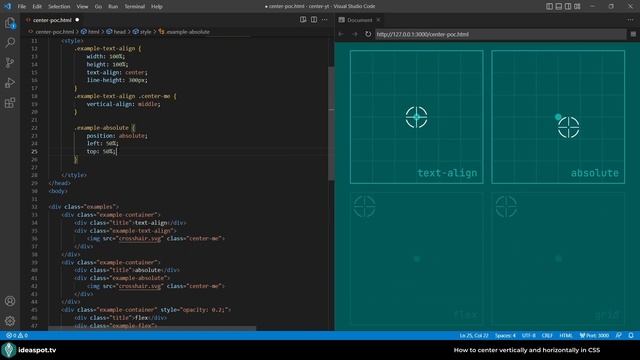The width and height of the screenshot is (640, 360).
Task: Click the 'absolute' label in preview
Action: coord(595,173)
